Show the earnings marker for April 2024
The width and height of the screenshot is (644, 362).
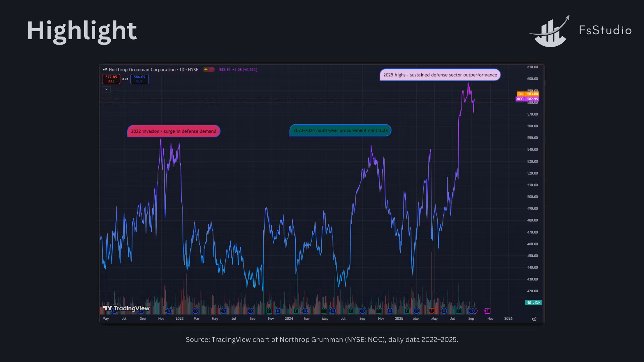[323, 311]
